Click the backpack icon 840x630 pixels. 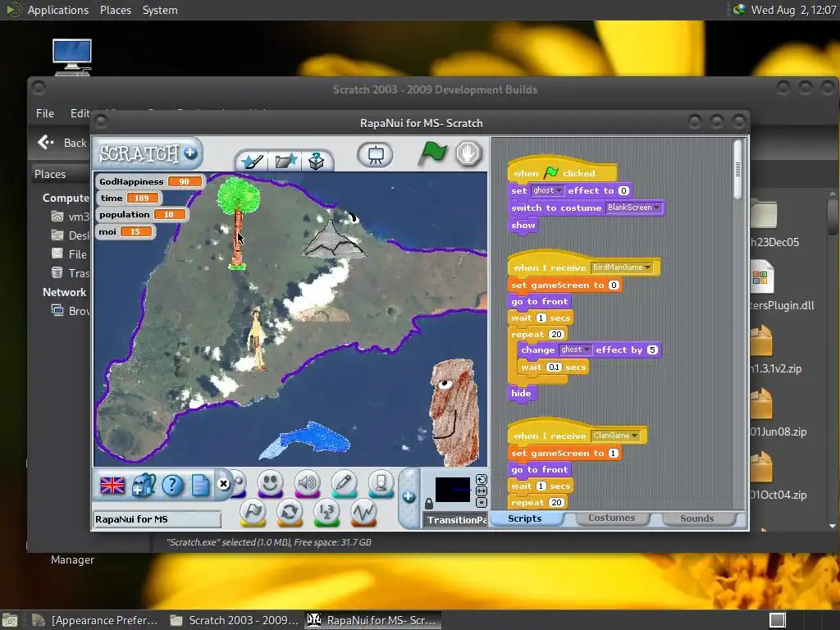pyautogui.click(x=144, y=486)
